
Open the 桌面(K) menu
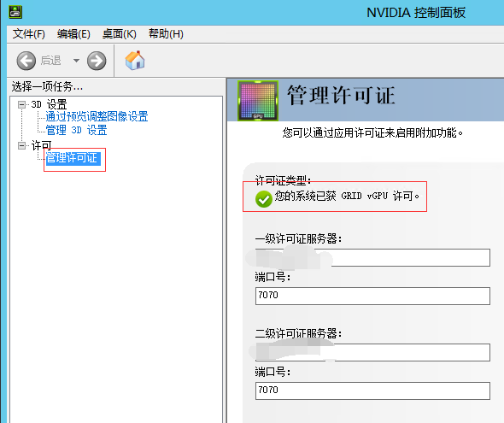click(120, 33)
